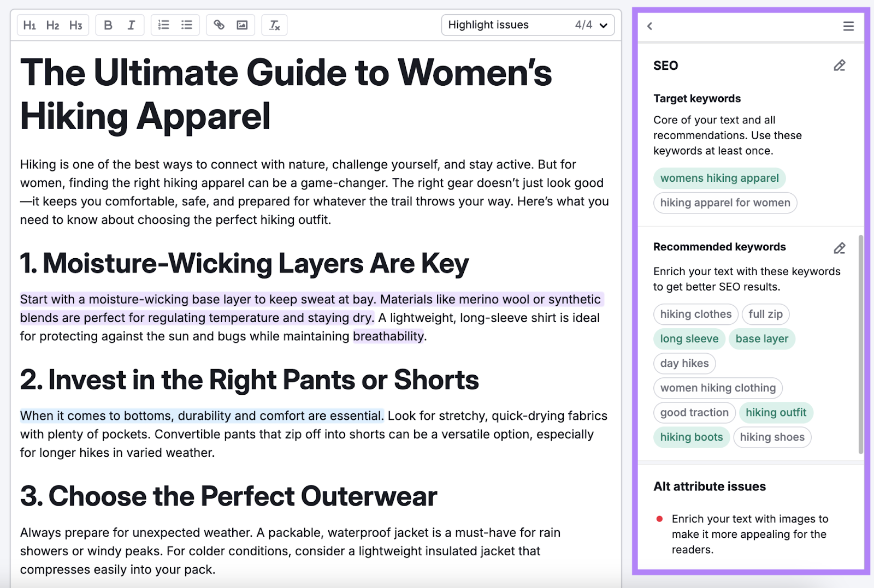Screen dimensions: 874x588
Task: Toggle italic text formatting
Action: pyautogui.click(x=131, y=25)
